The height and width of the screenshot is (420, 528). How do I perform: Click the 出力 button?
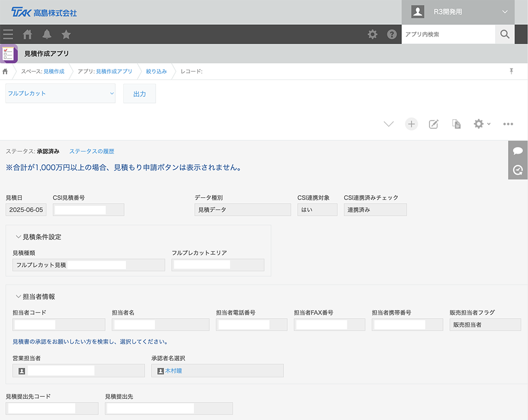(139, 93)
